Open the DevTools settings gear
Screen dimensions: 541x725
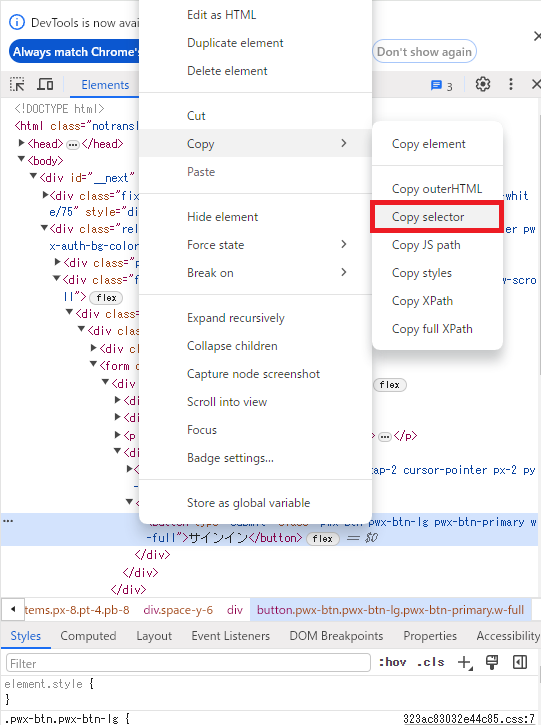click(483, 84)
